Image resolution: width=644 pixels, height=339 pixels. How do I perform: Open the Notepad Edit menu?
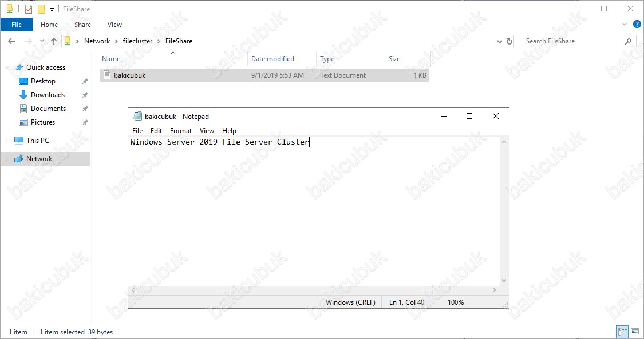coord(156,131)
